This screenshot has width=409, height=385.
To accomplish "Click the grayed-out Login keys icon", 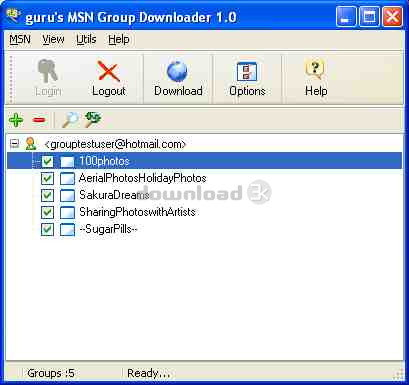I will pyautogui.click(x=48, y=71).
